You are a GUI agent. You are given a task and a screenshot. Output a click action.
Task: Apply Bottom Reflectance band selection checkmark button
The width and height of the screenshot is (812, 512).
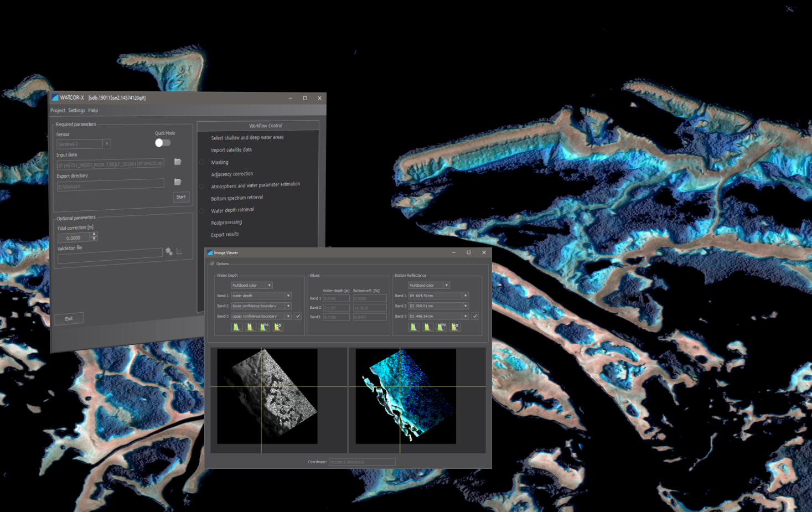tap(475, 316)
